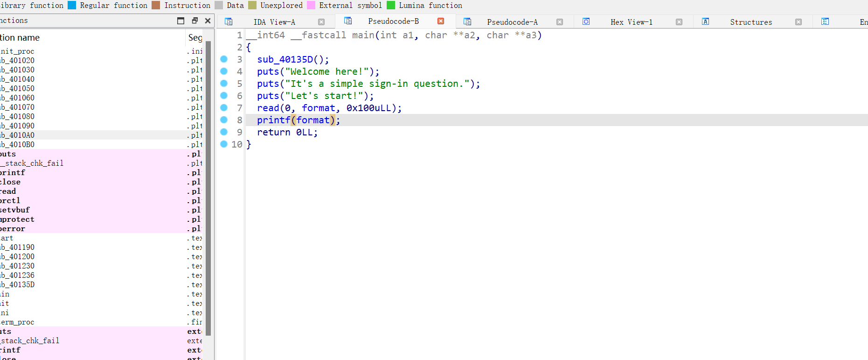Select the term_proc function row
868x360 pixels.
tap(102, 322)
